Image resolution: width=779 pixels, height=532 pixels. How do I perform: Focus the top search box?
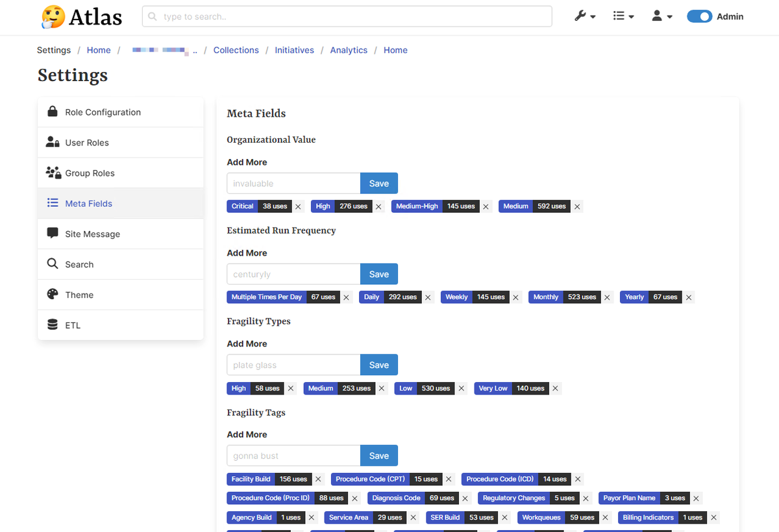point(347,17)
